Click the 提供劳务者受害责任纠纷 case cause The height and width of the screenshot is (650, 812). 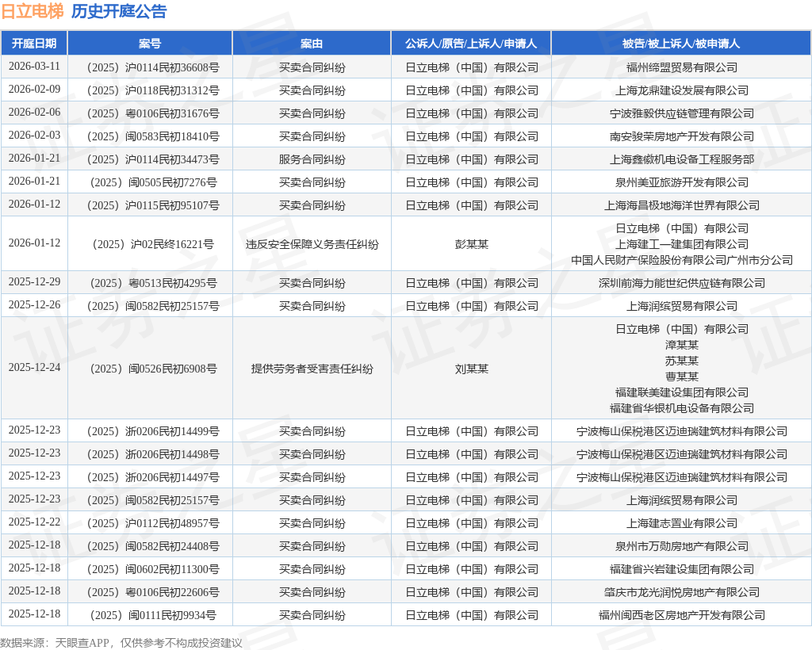312,369
